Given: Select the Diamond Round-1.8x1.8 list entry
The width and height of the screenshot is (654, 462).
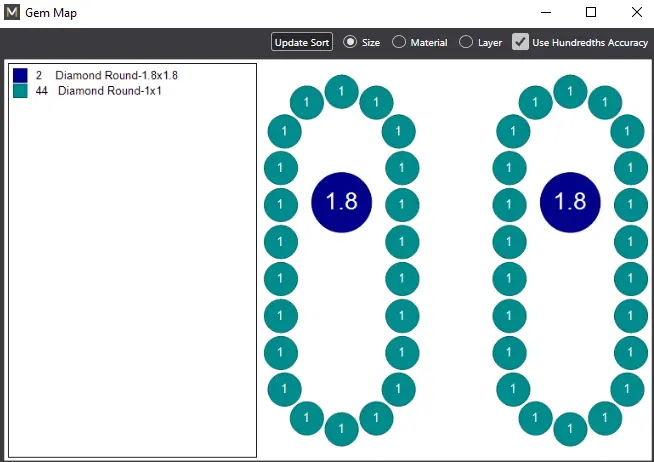Looking at the screenshot, I should coord(116,76).
